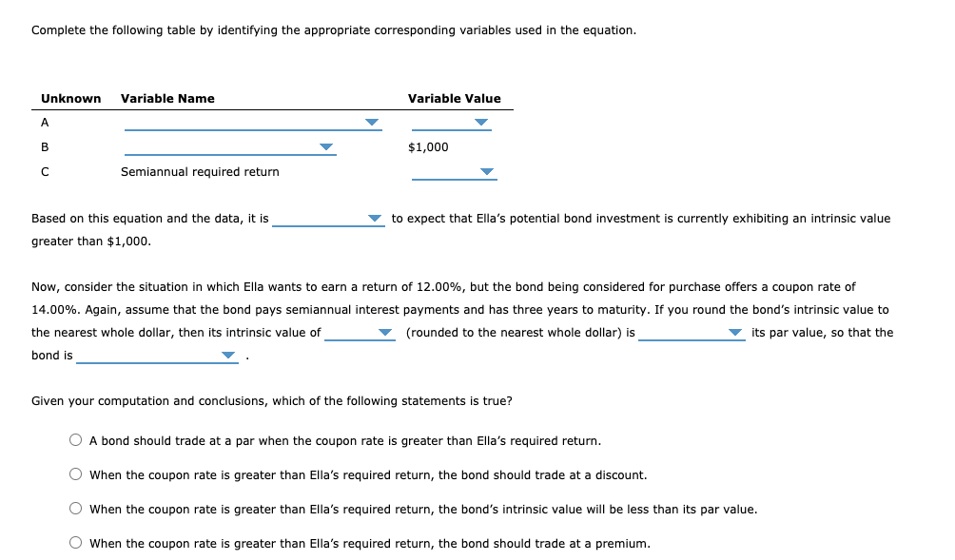Open the intrinsic value dropdown before "(rounded to the nearest whole dollar)"
Viewport: 955px width, 560px height.
click(x=384, y=333)
